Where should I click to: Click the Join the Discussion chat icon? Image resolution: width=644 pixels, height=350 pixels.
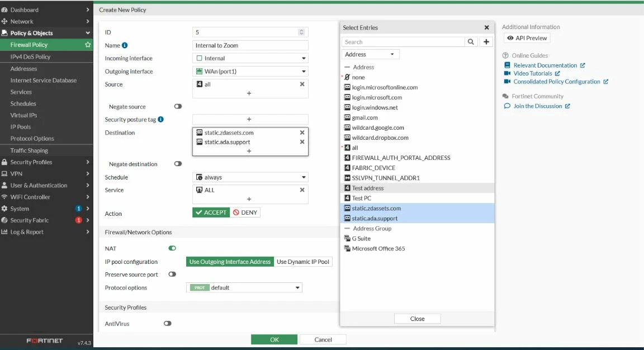(x=507, y=106)
